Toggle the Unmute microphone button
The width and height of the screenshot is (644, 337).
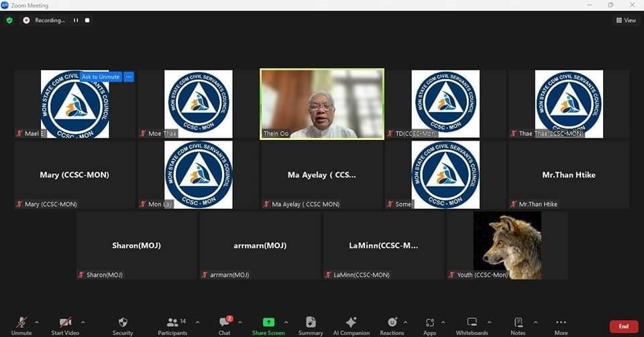point(21,326)
